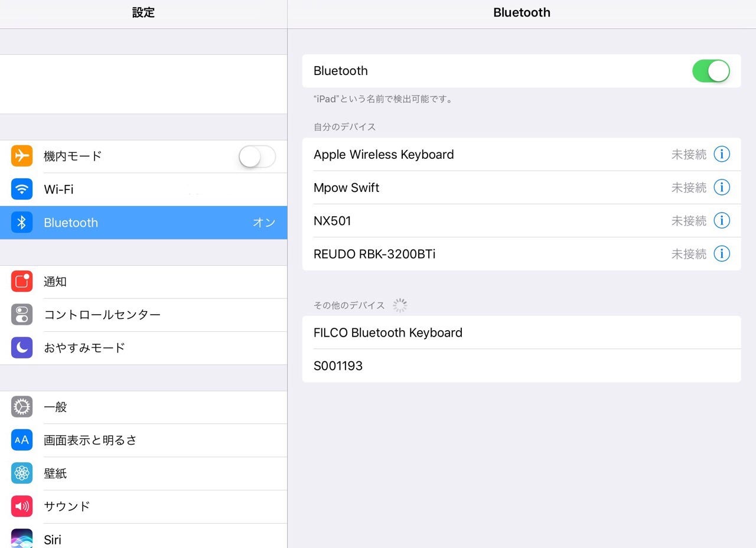Open info for Mpow Swift
The width and height of the screenshot is (756, 548).
722,187
